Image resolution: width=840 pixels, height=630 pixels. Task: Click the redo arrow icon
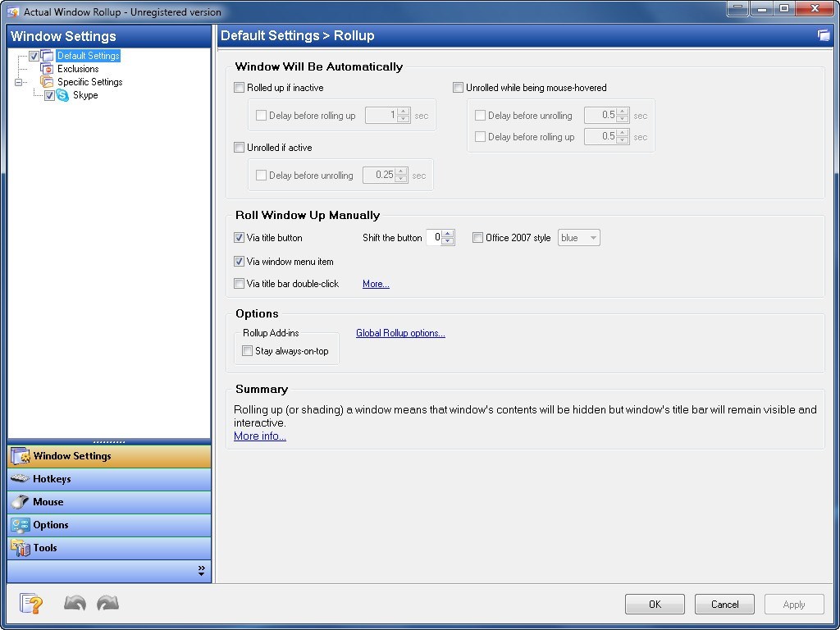coord(107,604)
